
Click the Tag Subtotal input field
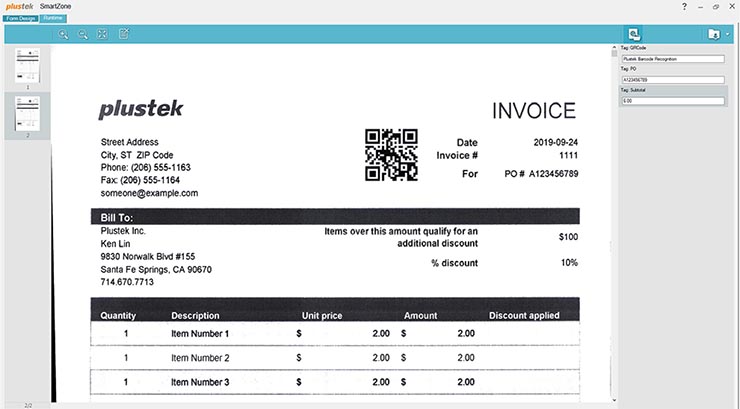click(x=672, y=101)
